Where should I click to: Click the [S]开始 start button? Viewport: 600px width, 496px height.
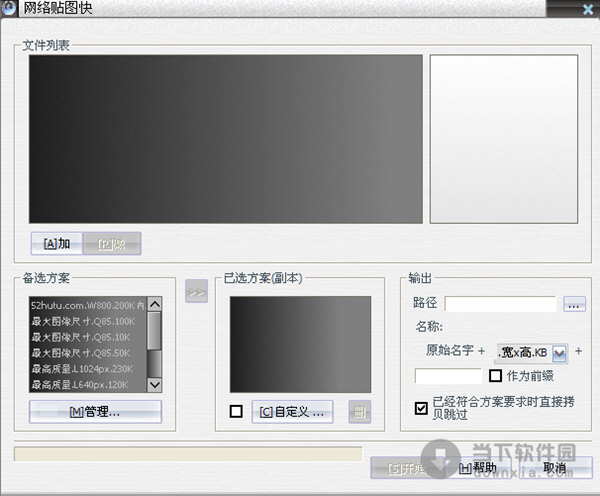pos(406,468)
